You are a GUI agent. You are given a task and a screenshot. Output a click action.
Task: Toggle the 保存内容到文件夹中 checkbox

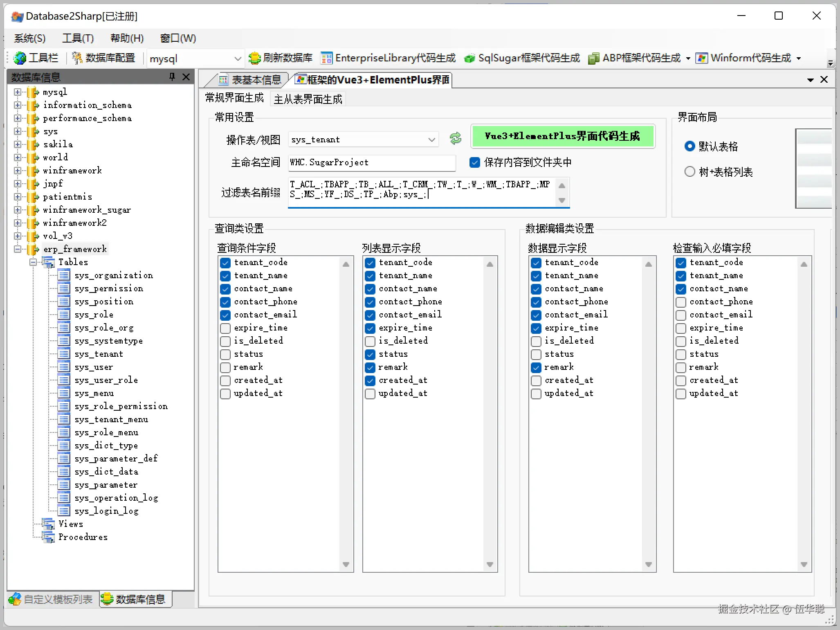(475, 162)
